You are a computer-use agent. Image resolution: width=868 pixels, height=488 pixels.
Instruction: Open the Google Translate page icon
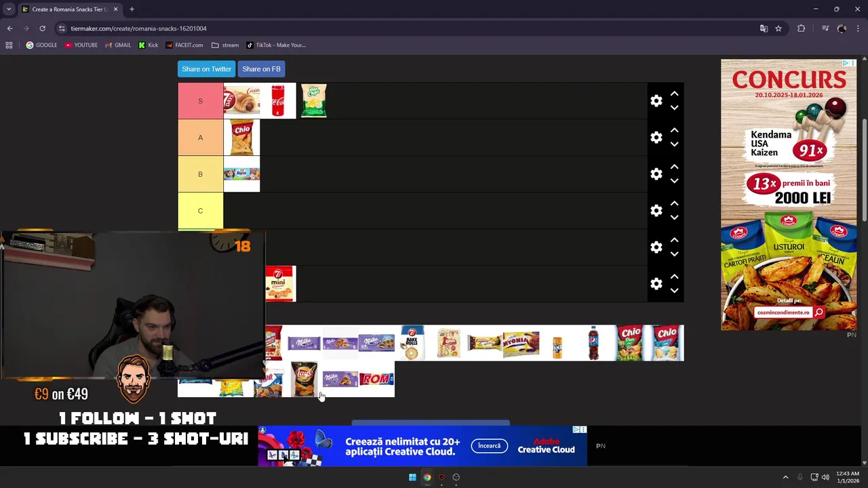tap(764, 28)
